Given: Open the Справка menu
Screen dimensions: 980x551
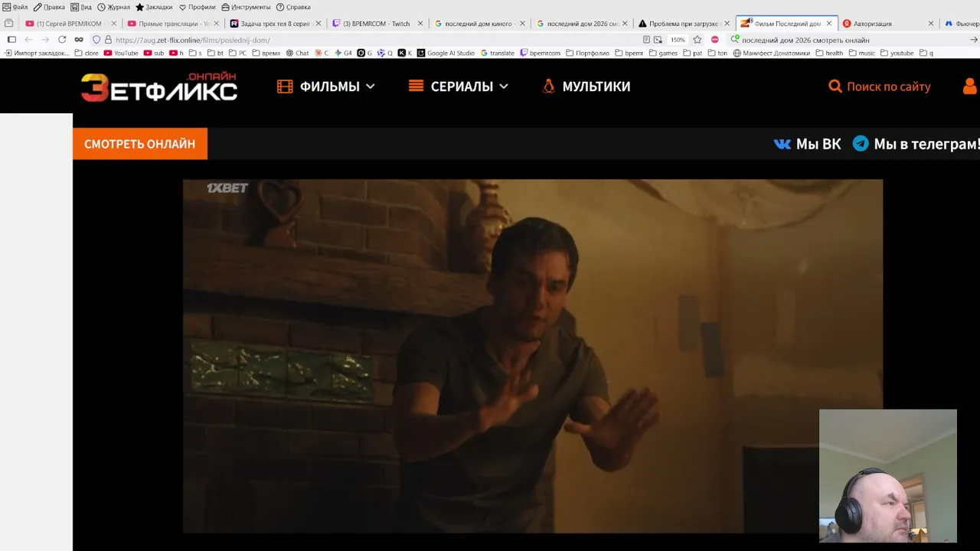Looking at the screenshot, I should point(293,7).
